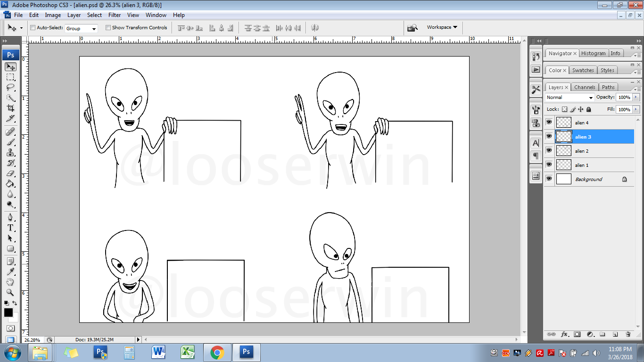The width and height of the screenshot is (644, 362).
Task: Select the Blur tool
Action: (x=10, y=194)
